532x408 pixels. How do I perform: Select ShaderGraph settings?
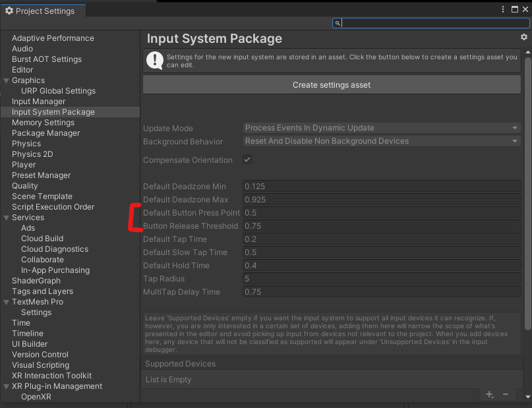click(x=36, y=281)
